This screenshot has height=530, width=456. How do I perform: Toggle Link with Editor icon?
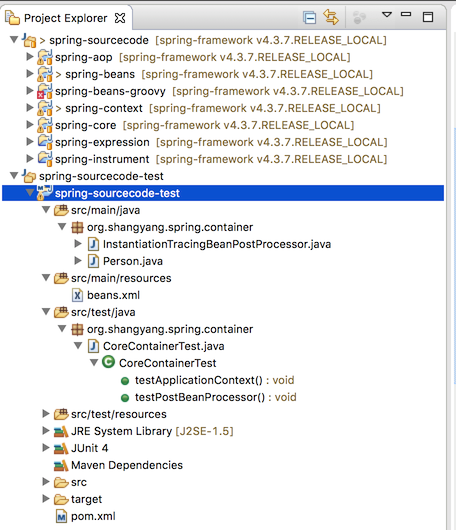tap(331, 17)
